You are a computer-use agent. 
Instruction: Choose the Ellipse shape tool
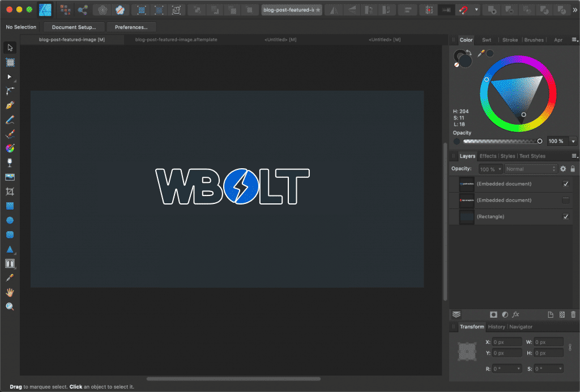10,220
